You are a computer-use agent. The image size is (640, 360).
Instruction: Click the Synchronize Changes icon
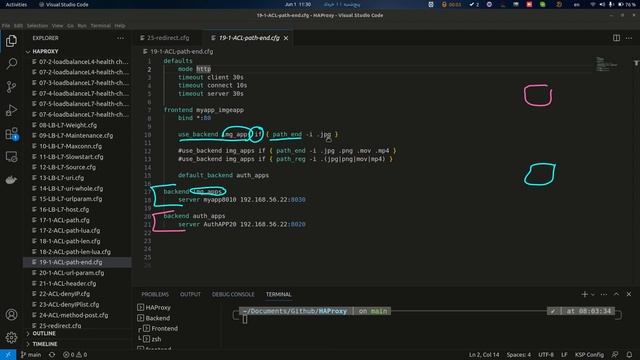click(x=52, y=355)
